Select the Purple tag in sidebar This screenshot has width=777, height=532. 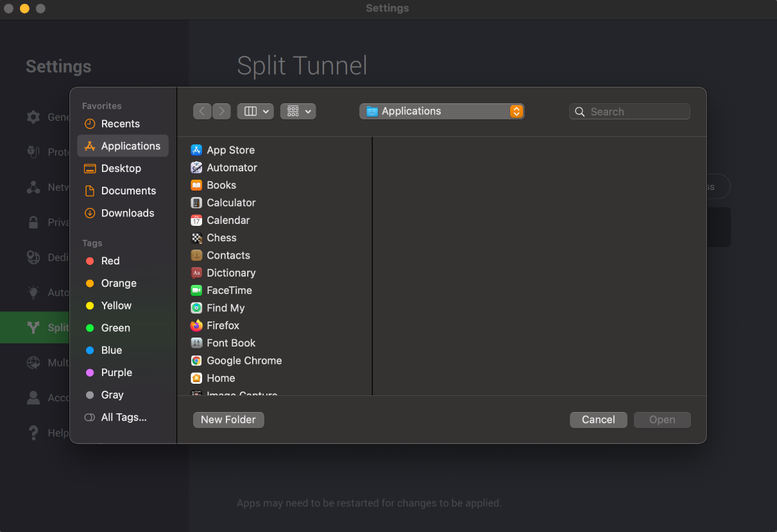[116, 372]
